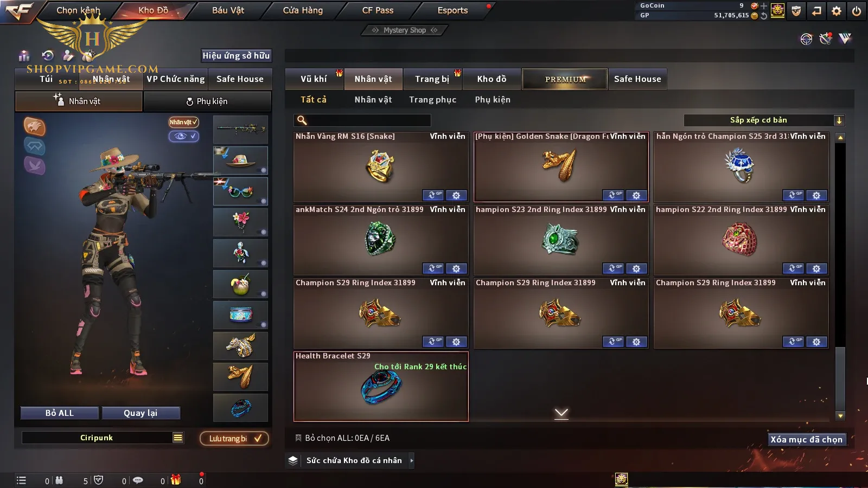The height and width of the screenshot is (488, 868).
Task: Click the power exit icon
Action: (x=857, y=11)
